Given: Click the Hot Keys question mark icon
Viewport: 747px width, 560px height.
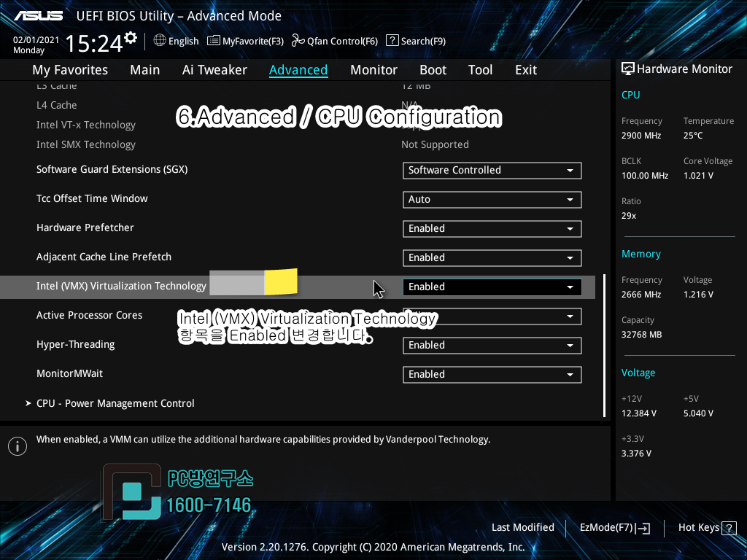Looking at the screenshot, I should (729, 528).
